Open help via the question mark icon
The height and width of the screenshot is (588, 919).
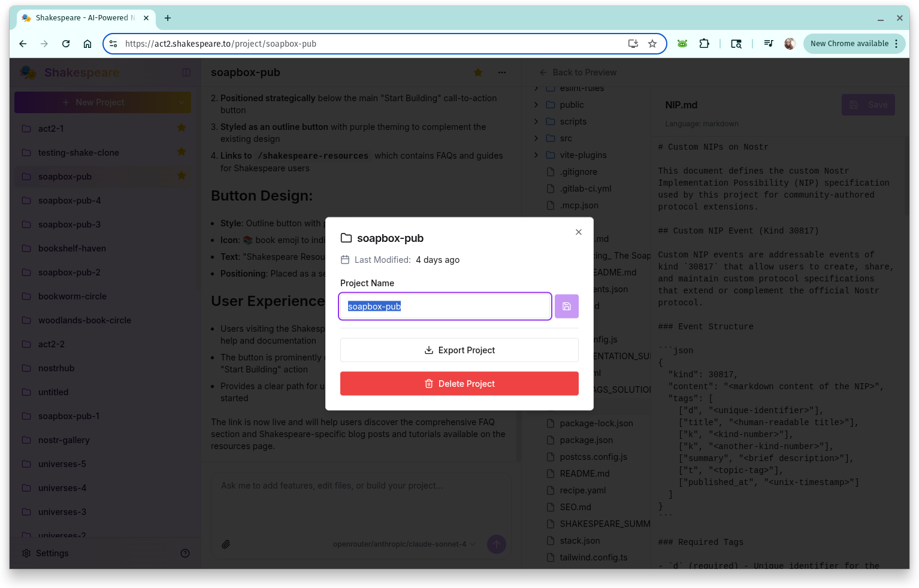185,553
